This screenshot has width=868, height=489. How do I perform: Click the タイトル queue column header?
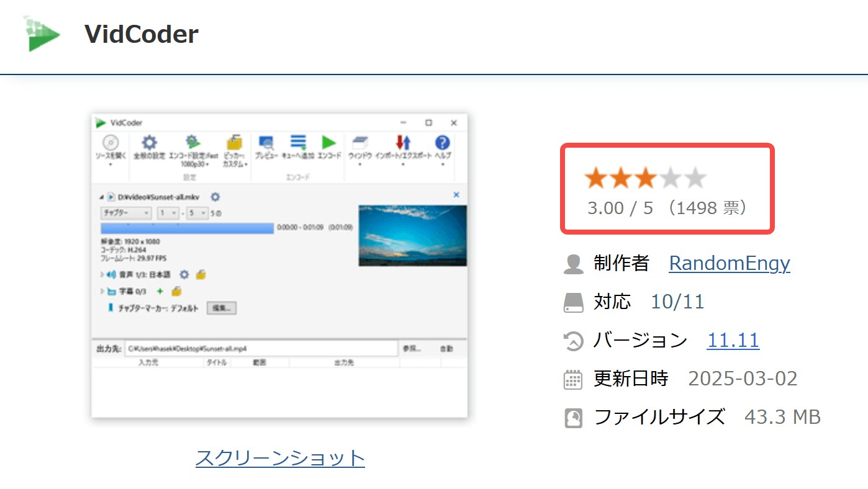[217, 362]
